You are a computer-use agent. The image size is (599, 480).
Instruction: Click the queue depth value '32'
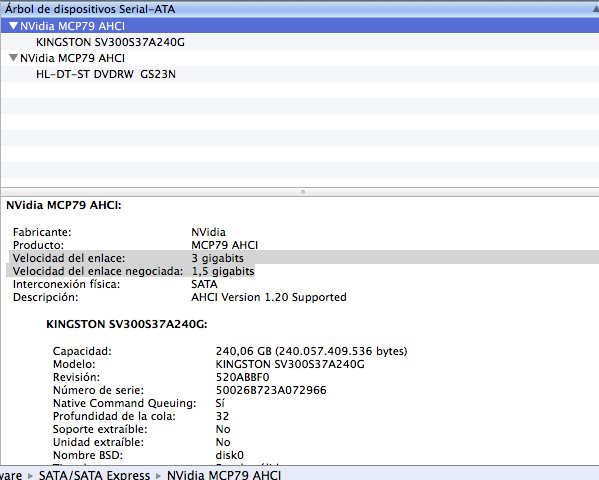pyautogui.click(x=222, y=416)
